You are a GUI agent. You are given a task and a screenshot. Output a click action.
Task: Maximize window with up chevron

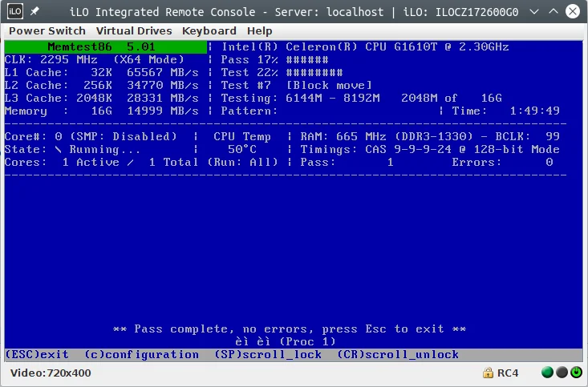(x=554, y=11)
